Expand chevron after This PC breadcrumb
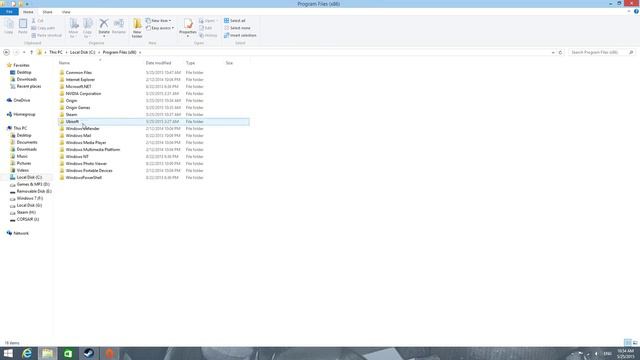 pyautogui.click(x=66, y=52)
